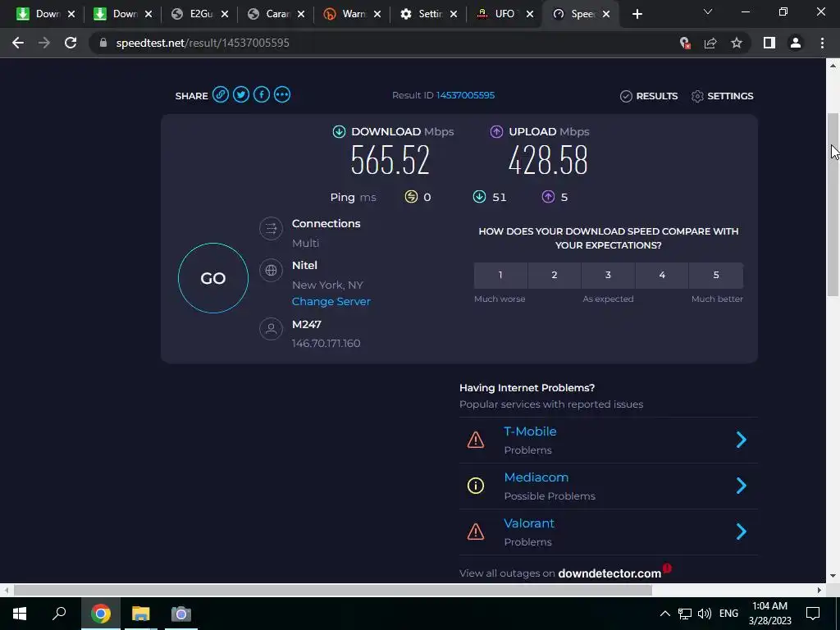This screenshot has height=630, width=840.
Task: Open more share options ellipsis icon
Action: (282, 95)
